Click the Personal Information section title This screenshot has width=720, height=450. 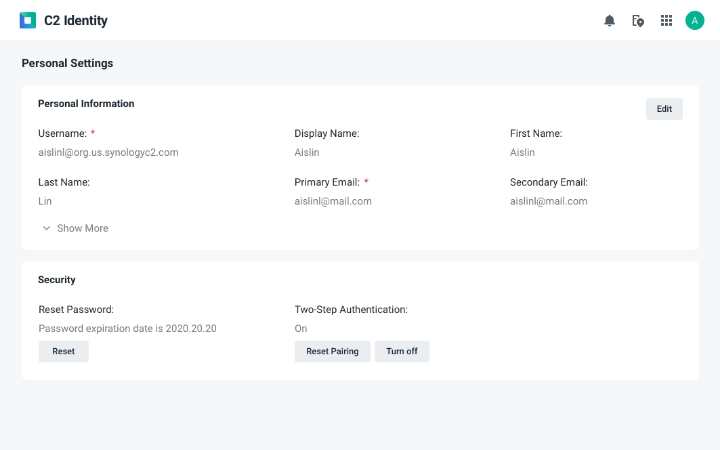[x=86, y=104]
